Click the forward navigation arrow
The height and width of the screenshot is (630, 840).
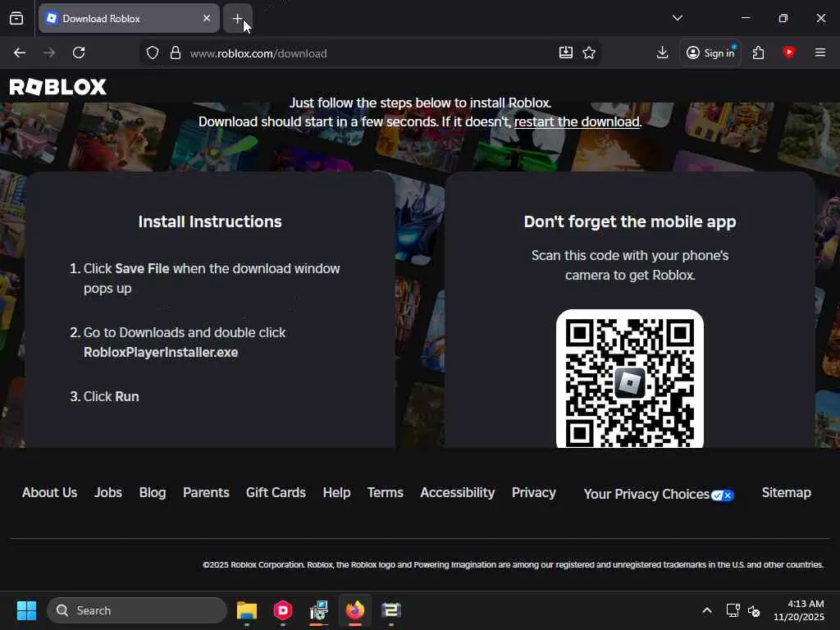coord(49,52)
